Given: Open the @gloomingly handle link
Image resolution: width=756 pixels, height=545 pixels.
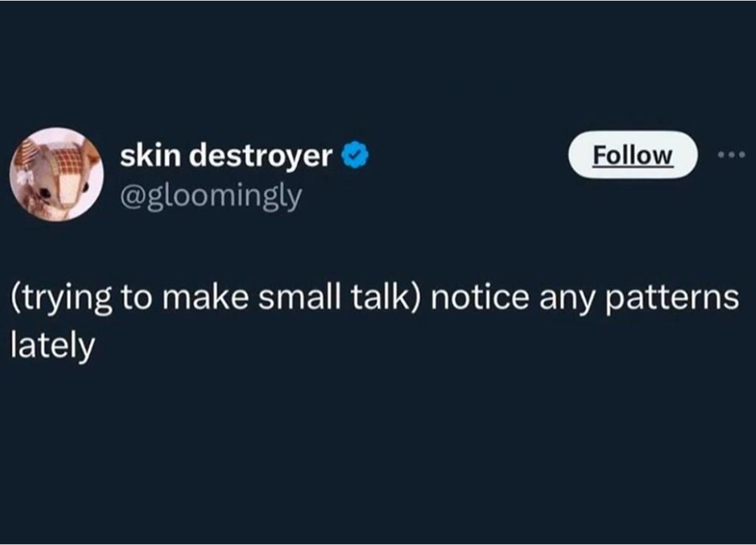Looking at the screenshot, I should pyautogui.click(x=211, y=197).
